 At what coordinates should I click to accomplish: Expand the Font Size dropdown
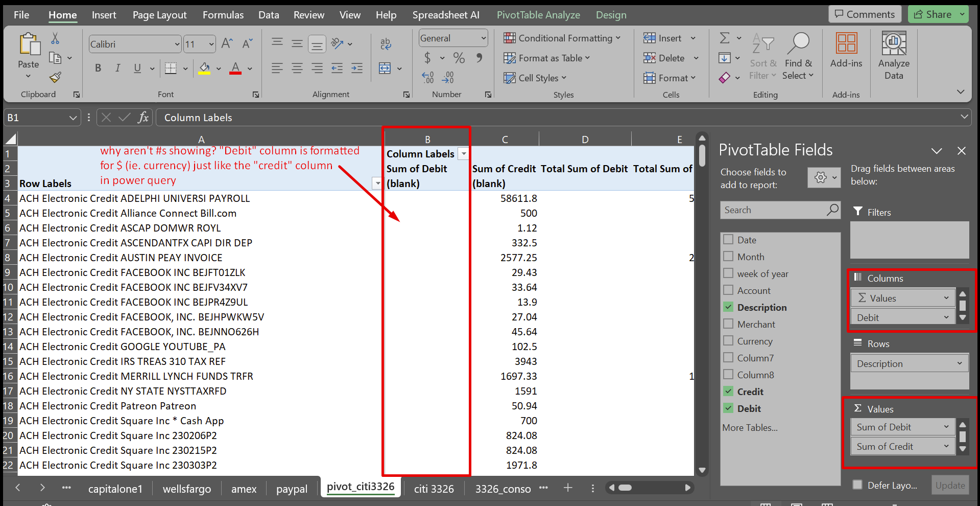(212, 44)
